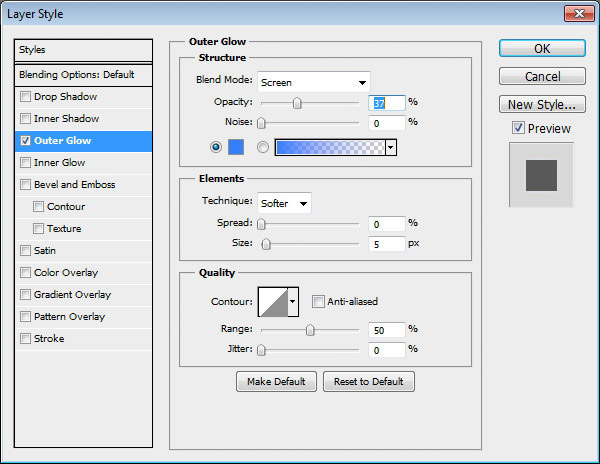Select the gradient glow radio button
600x464 pixels.
coord(263,147)
